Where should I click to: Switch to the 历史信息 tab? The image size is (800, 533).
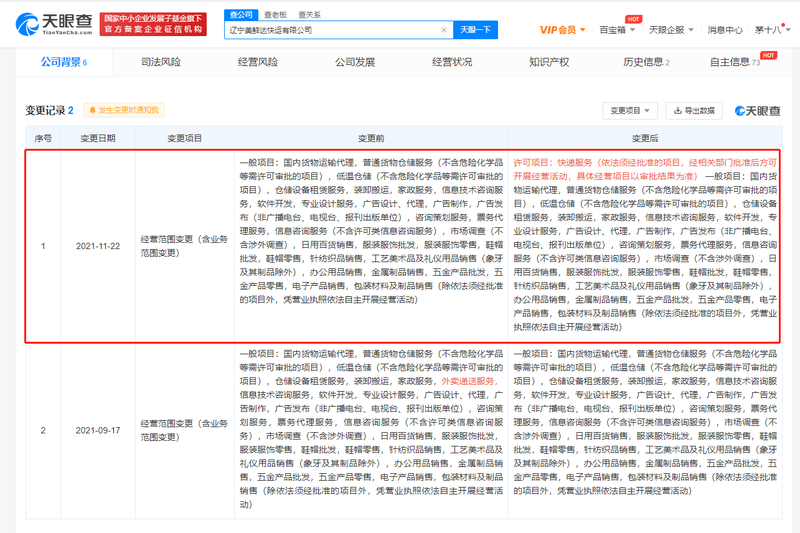(646, 62)
